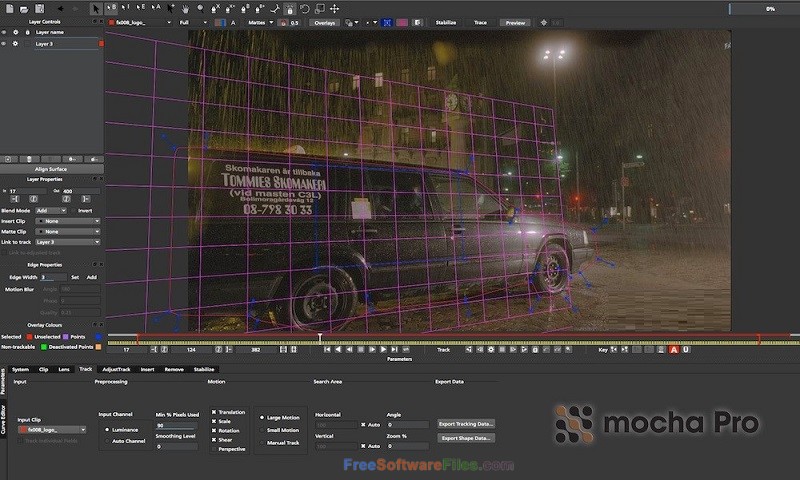The height and width of the screenshot is (480, 800).
Task: Click the Stop playback button
Action: point(361,350)
